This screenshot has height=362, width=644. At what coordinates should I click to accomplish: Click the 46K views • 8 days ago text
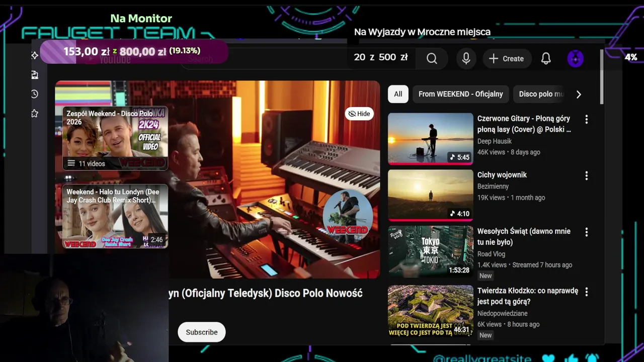pyautogui.click(x=509, y=152)
